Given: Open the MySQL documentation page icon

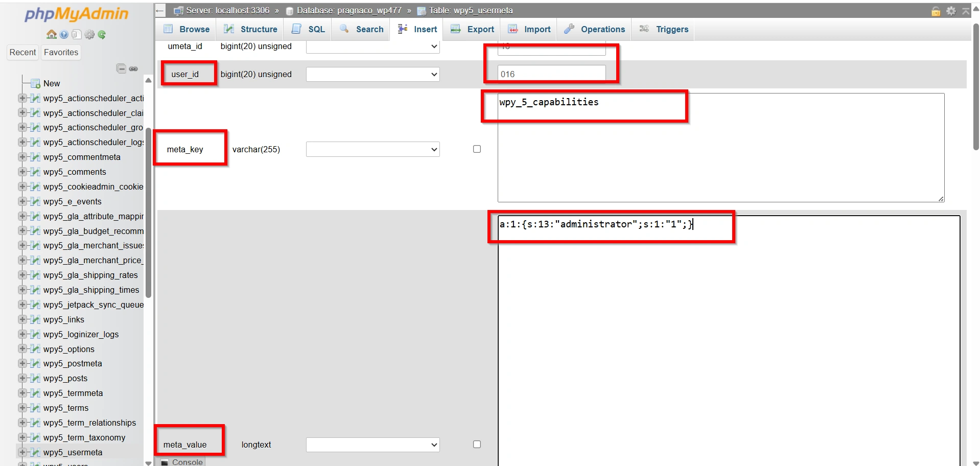Looking at the screenshot, I should pos(76,34).
